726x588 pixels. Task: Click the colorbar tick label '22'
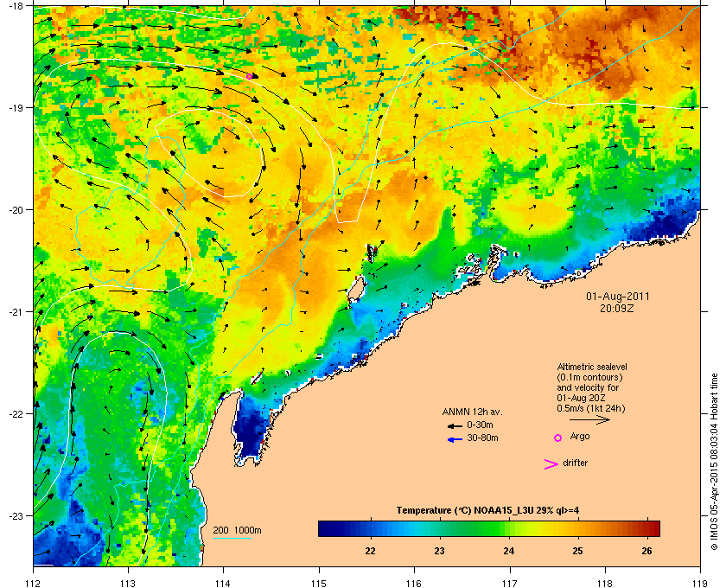pos(370,551)
